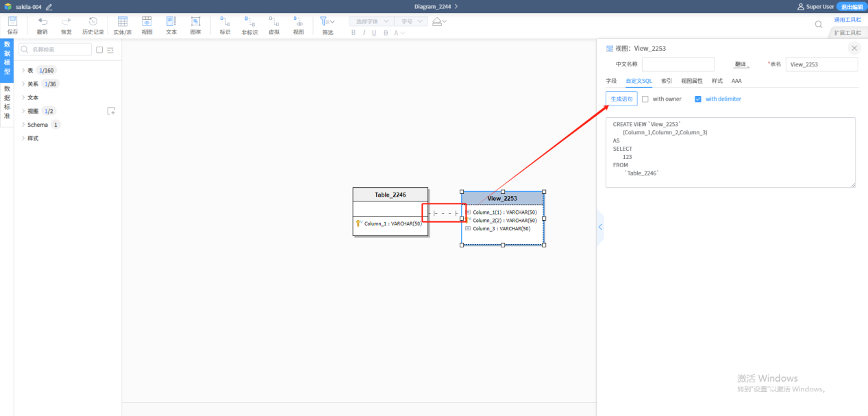
Task: Toggle strikethrough formatting icon
Action: 386,32
